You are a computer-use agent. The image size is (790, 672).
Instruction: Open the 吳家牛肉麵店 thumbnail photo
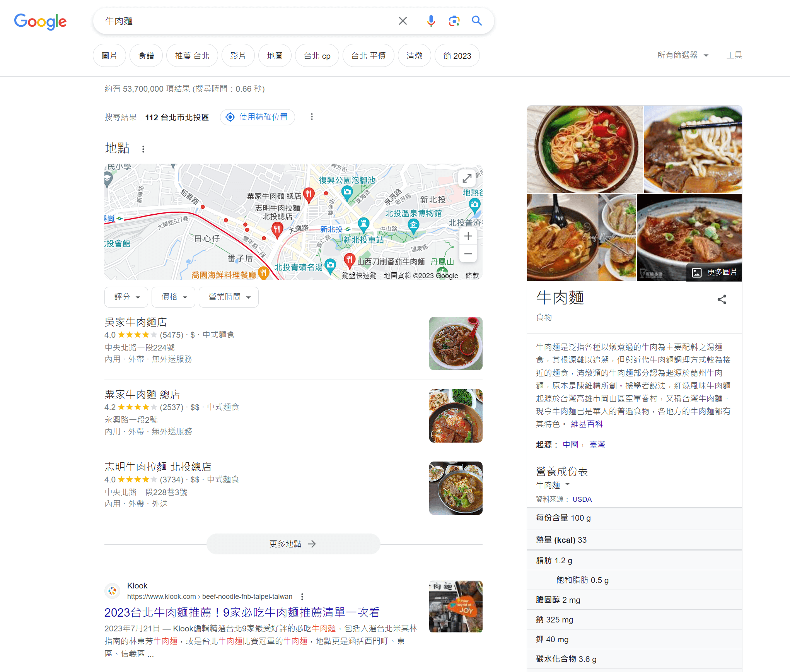point(456,344)
